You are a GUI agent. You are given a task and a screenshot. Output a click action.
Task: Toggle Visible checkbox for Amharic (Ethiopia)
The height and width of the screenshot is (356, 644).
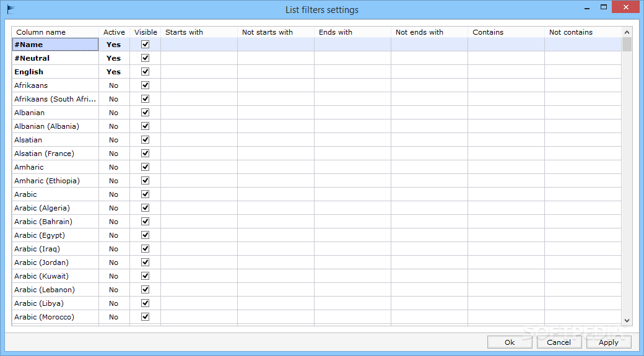click(x=145, y=180)
